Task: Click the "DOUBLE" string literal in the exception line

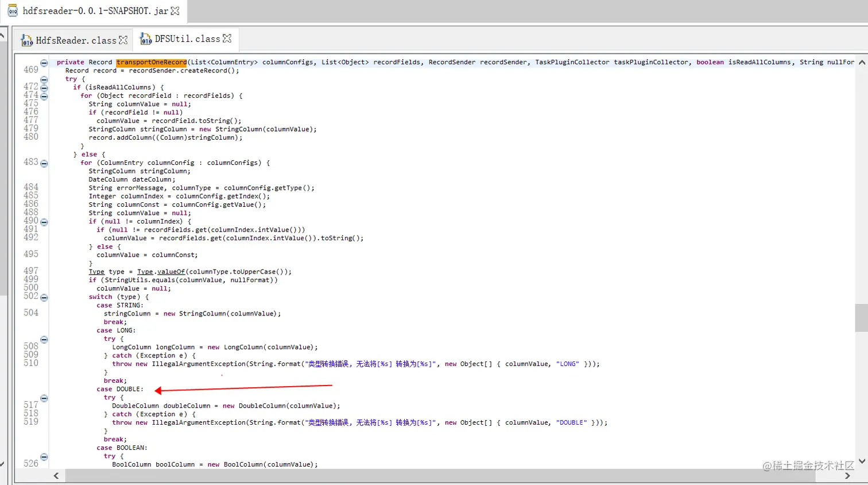Action: click(572, 423)
